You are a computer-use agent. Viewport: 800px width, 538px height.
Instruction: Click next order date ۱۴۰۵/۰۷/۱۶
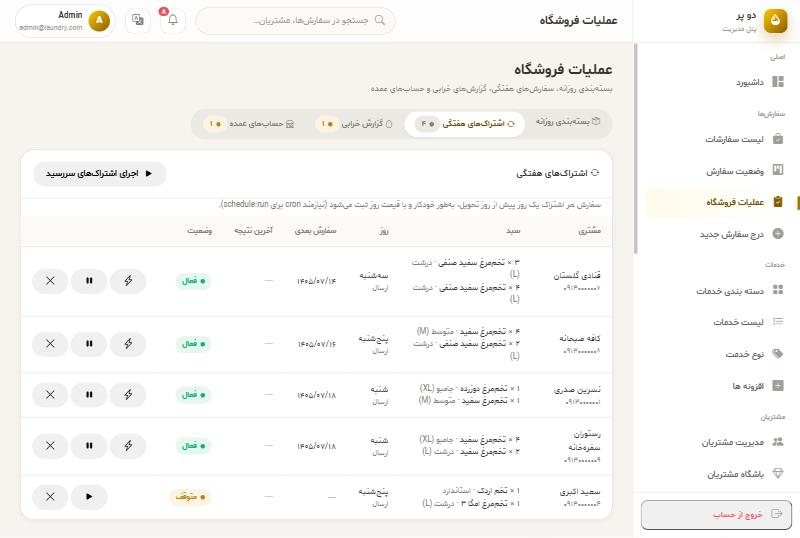tap(316, 344)
